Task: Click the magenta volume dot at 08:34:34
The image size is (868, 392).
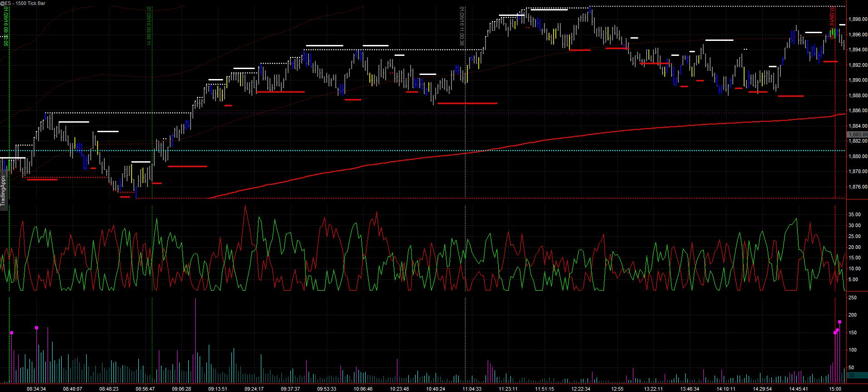Action: pos(37,327)
